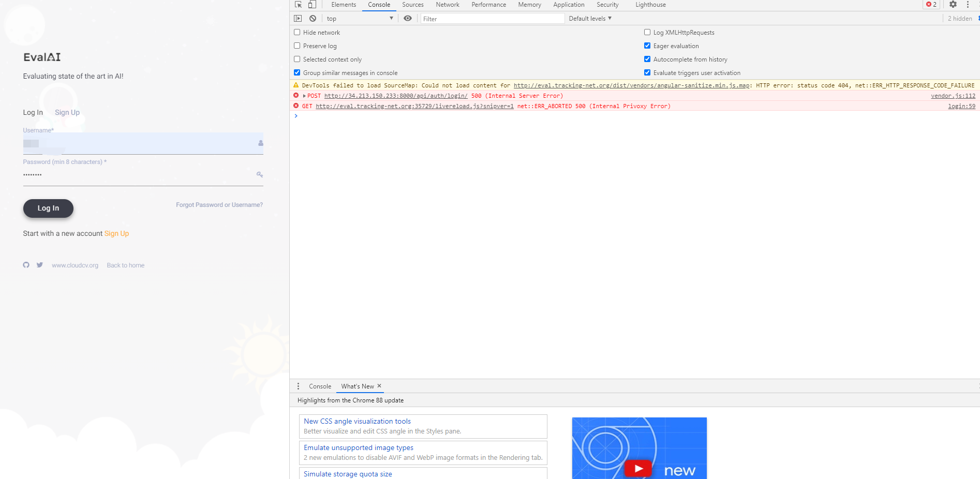Visit the www.cloudcv.org link

(75, 265)
